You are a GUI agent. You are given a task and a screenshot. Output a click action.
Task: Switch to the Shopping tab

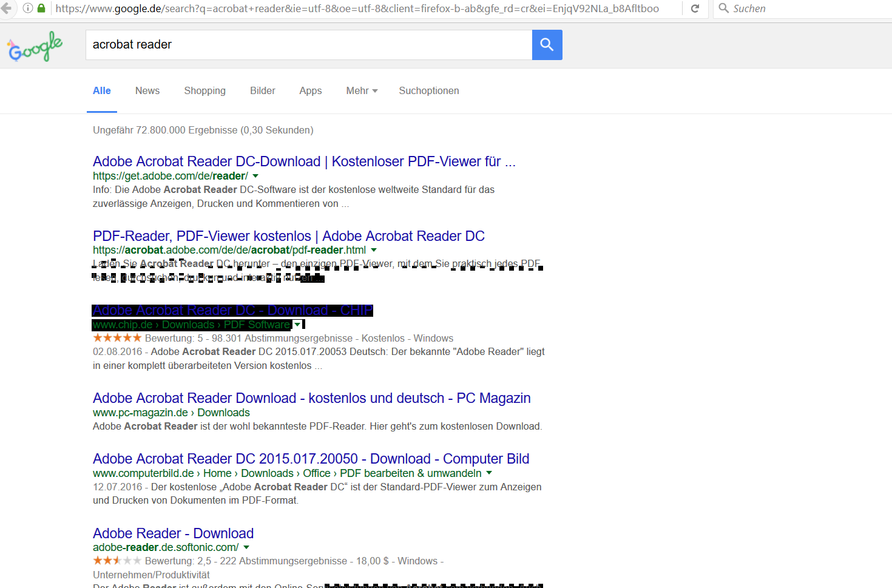pos(205,90)
